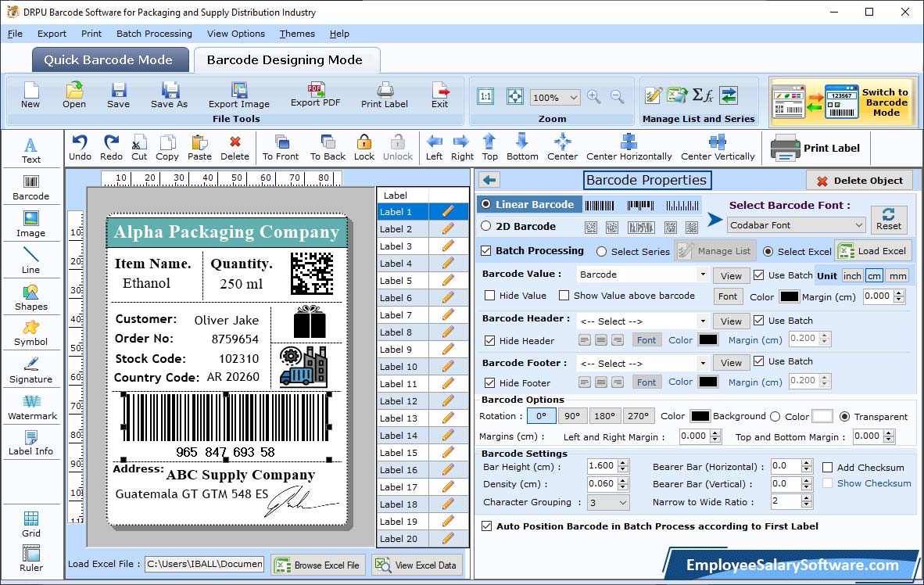Open the Themes menu
Viewport: 924px width, 585px height.
tap(297, 34)
